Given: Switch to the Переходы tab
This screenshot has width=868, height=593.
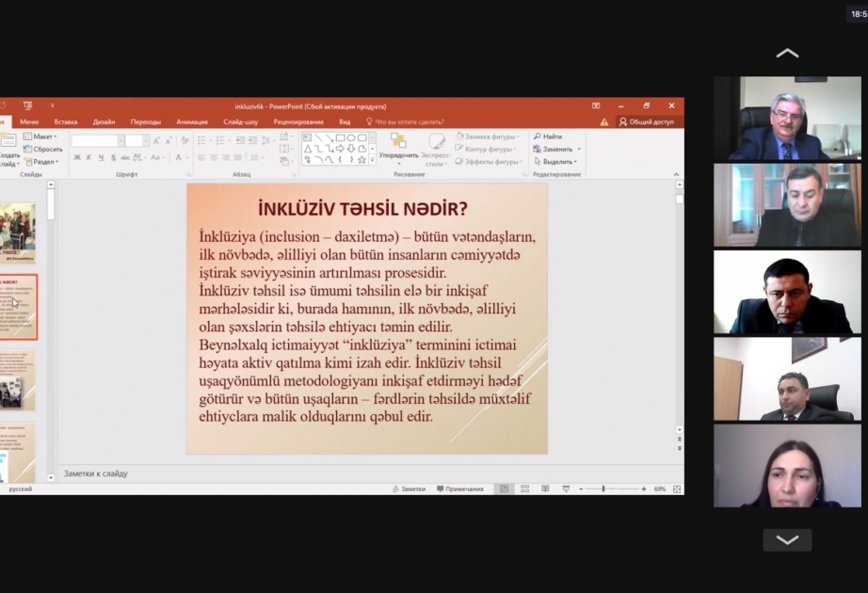Looking at the screenshot, I should coord(146,121).
